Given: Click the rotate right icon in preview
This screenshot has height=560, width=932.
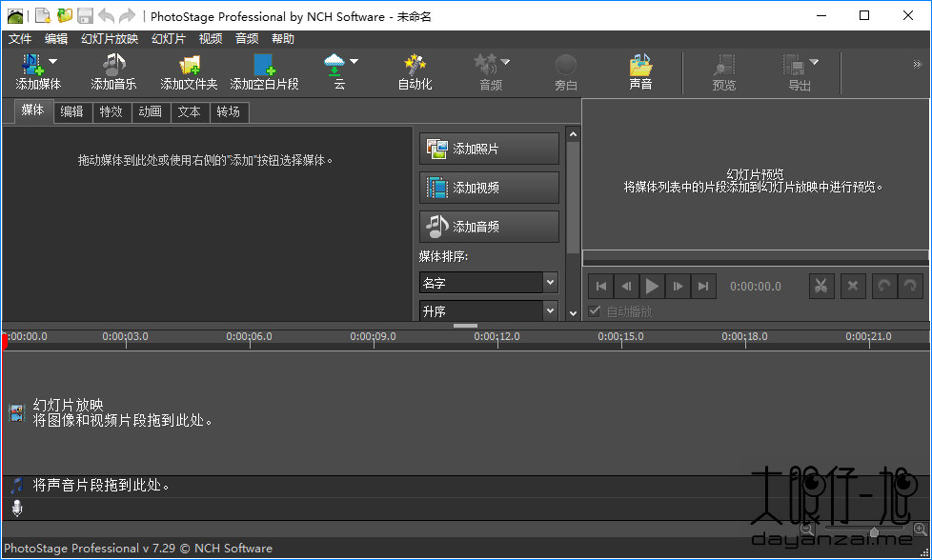Looking at the screenshot, I should tap(910, 287).
